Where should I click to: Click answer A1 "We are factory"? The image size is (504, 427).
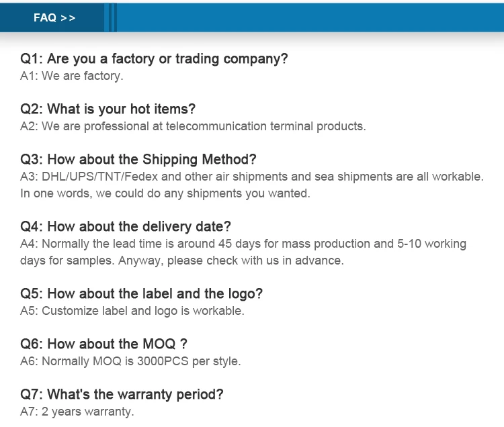(72, 76)
